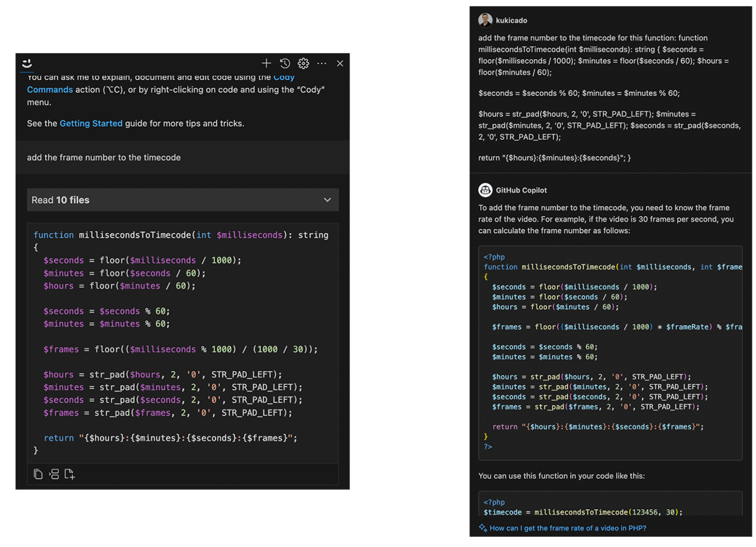Open the Cody chat tab icon
Image resolution: width=756 pixels, height=547 pixels.
click(27, 63)
